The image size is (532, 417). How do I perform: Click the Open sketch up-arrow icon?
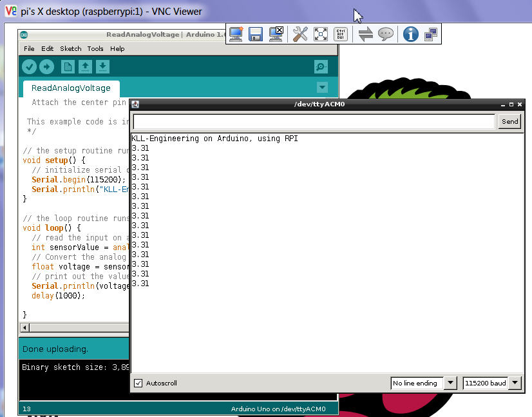(x=85, y=67)
